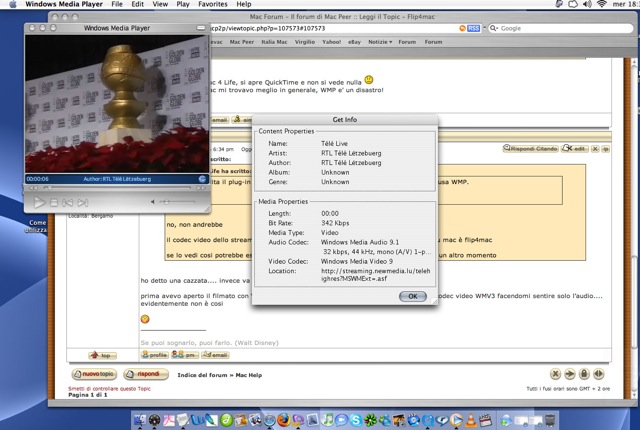The height and width of the screenshot is (430, 640).
Task: Click round icon on the player status bar
Action: tap(202, 179)
